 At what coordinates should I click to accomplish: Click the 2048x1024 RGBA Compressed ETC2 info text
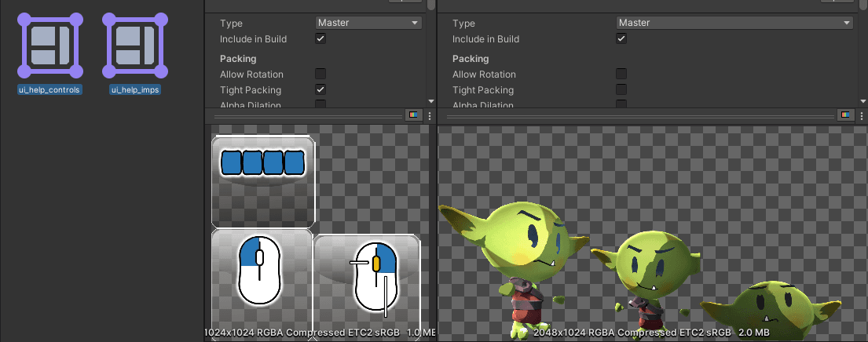tap(651, 333)
